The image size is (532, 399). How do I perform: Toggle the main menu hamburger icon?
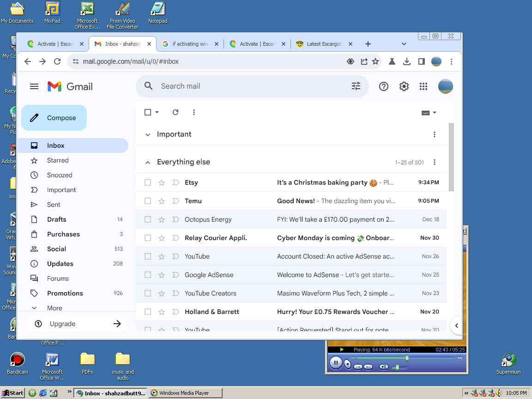click(34, 86)
